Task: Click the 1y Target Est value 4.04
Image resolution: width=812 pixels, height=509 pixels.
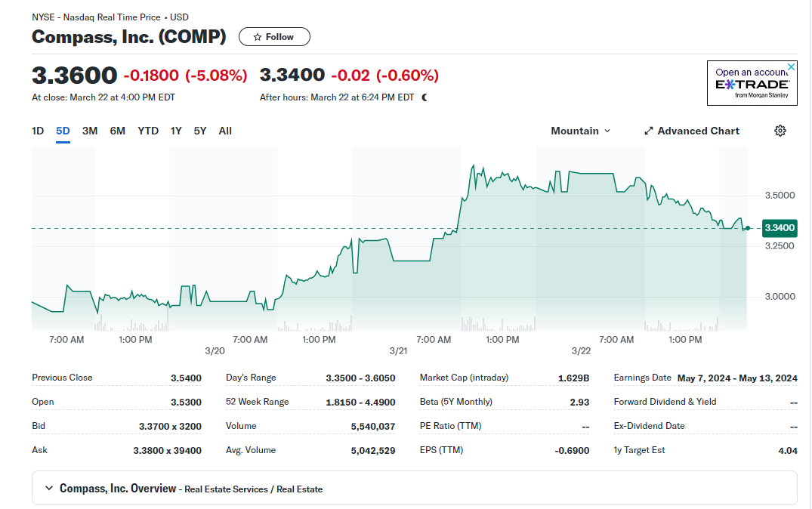Action: [x=788, y=451]
